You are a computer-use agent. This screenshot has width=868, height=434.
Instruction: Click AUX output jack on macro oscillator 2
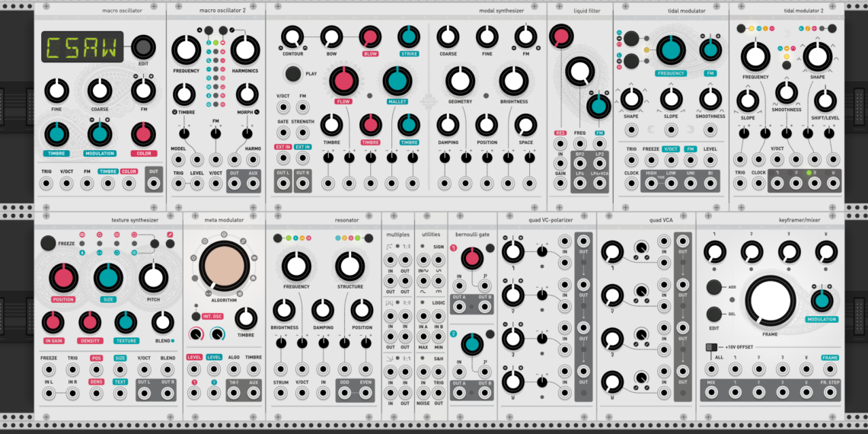point(254,183)
